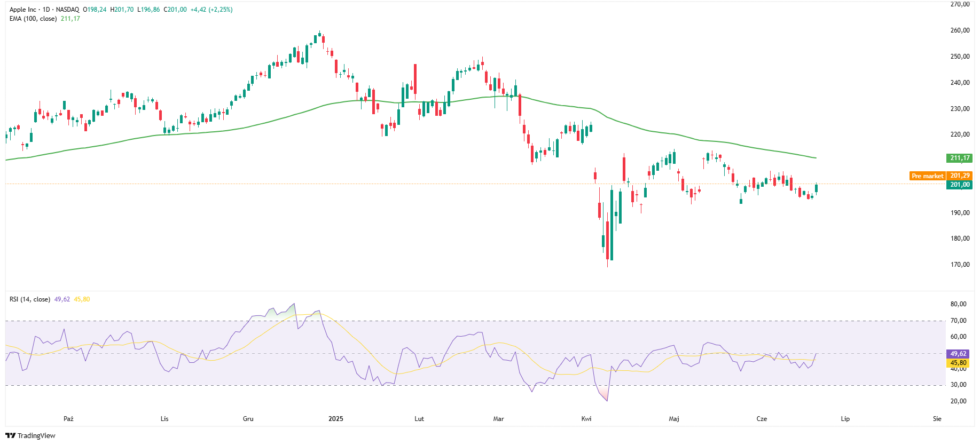Click the Lis month on time axis
This screenshot has width=980, height=445.
164,419
